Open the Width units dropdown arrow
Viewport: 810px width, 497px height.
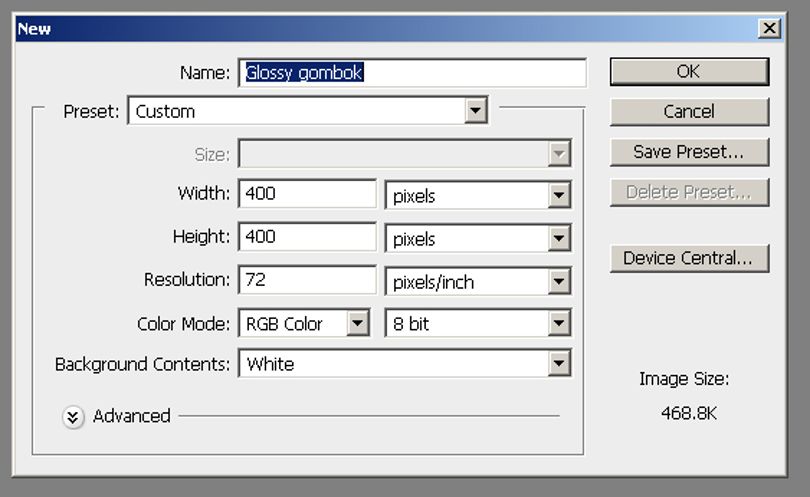(x=559, y=195)
